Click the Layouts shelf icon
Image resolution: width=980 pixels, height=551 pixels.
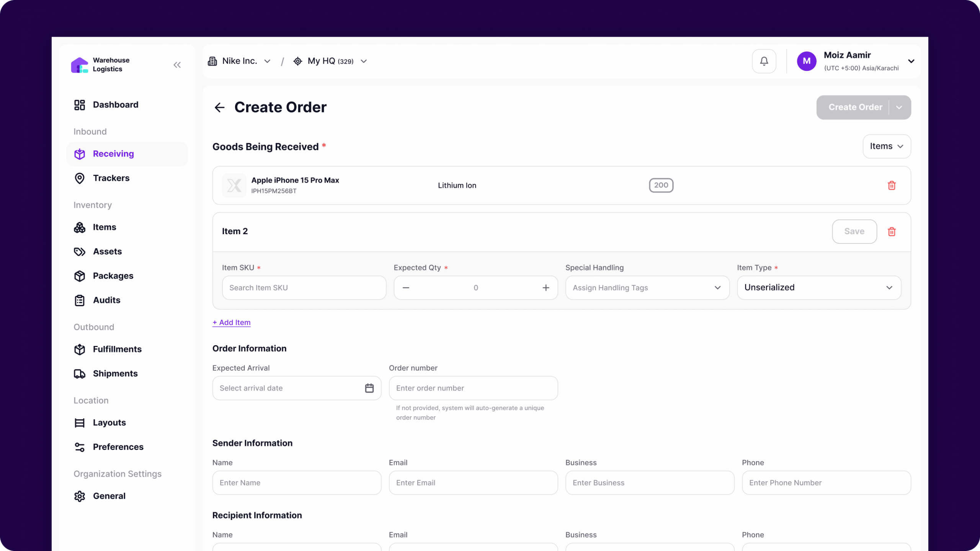(80, 423)
